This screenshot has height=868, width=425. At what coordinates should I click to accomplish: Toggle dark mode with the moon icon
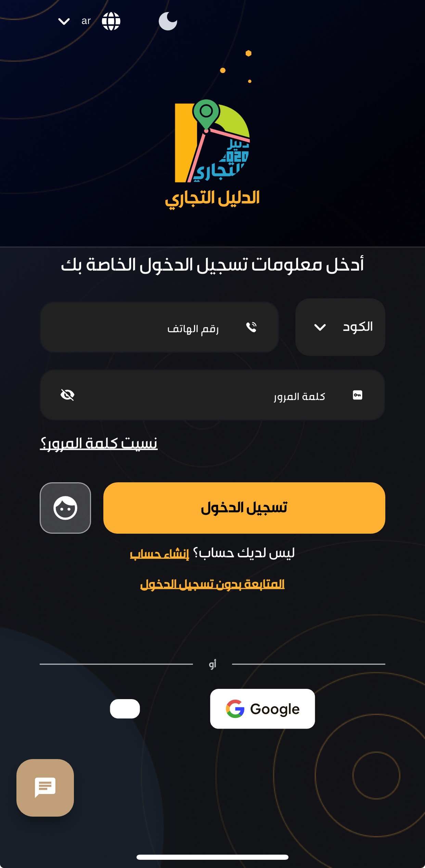point(168,21)
